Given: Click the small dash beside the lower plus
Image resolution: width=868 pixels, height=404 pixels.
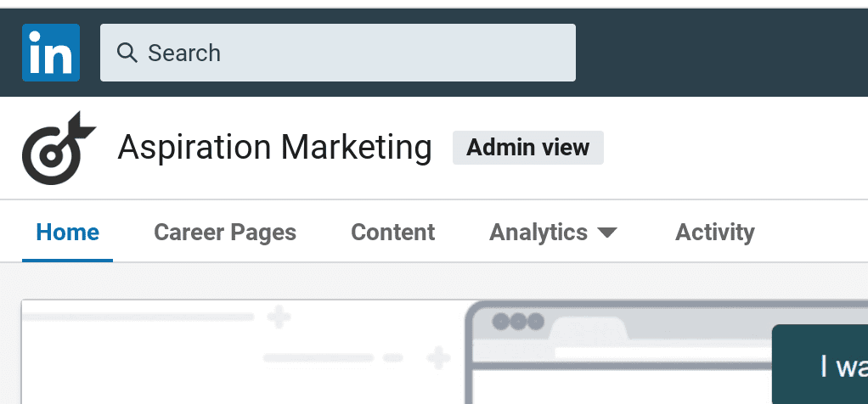Looking at the screenshot, I should pos(392,358).
